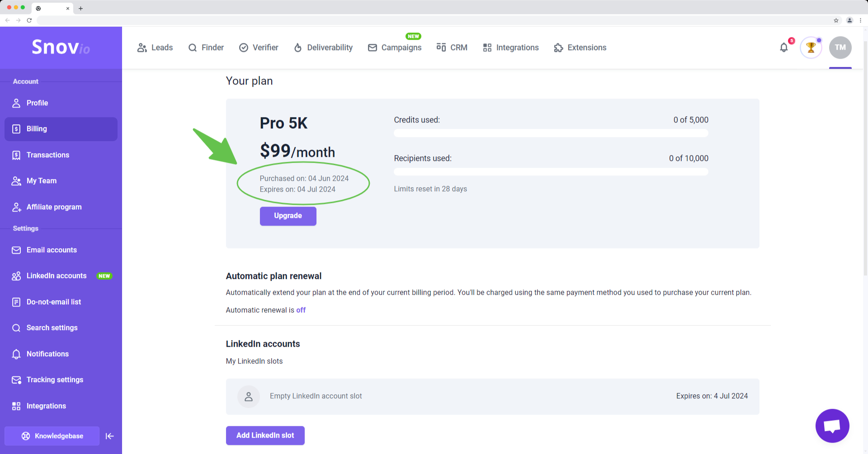This screenshot has width=868, height=454.
Task: Open the Leads menu
Action: point(155,47)
